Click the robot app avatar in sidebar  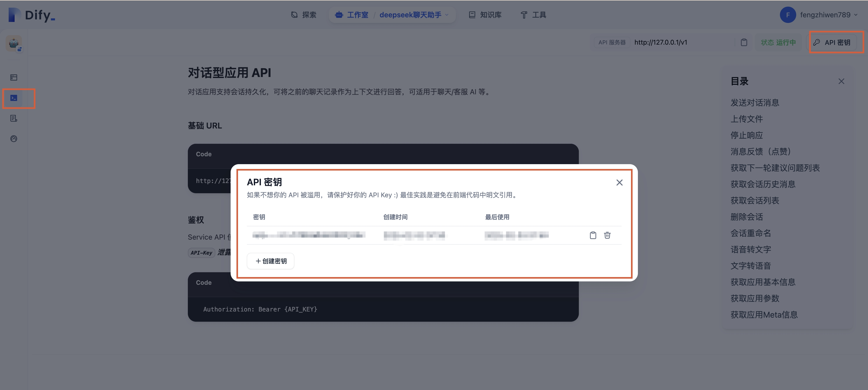coord(14,43)
